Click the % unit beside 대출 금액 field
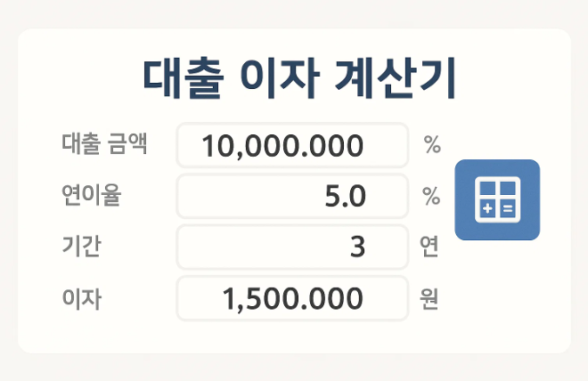The height and width of the screenshot is (381, 588). (432, 144)
